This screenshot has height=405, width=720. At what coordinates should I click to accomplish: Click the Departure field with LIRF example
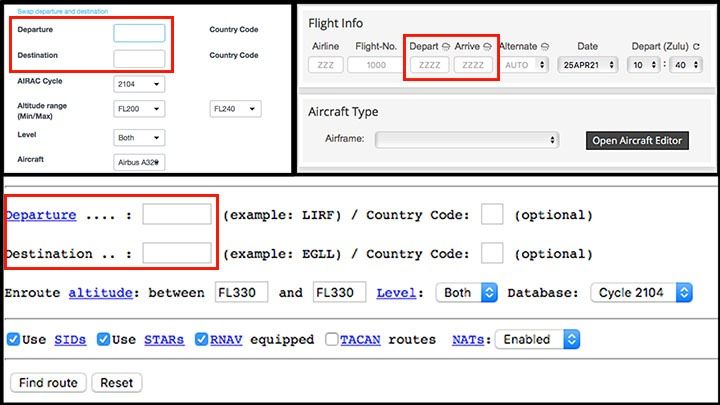tap(177, 215)
